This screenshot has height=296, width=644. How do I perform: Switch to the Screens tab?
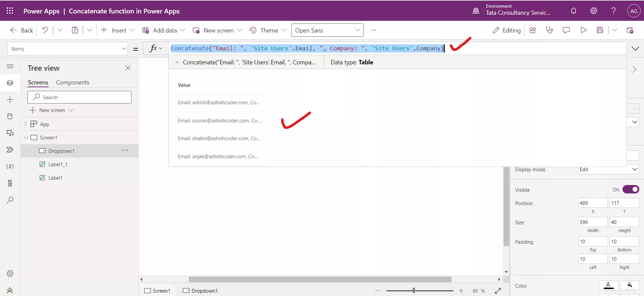tap(38, 82)
